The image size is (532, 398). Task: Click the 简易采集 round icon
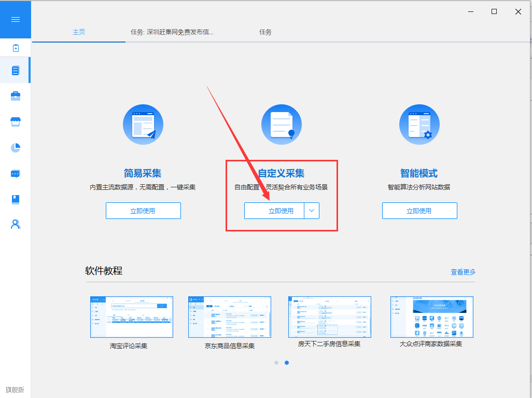pos(143,125)
